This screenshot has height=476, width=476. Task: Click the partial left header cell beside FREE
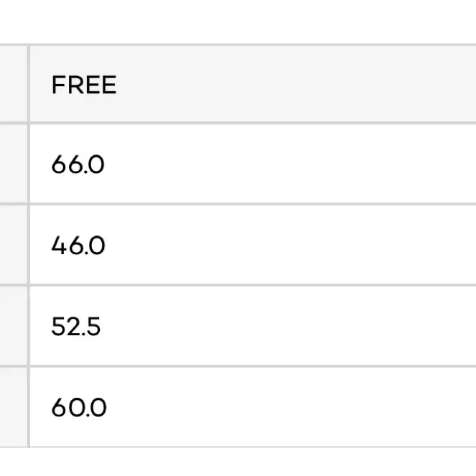click(x=14, y=84)
